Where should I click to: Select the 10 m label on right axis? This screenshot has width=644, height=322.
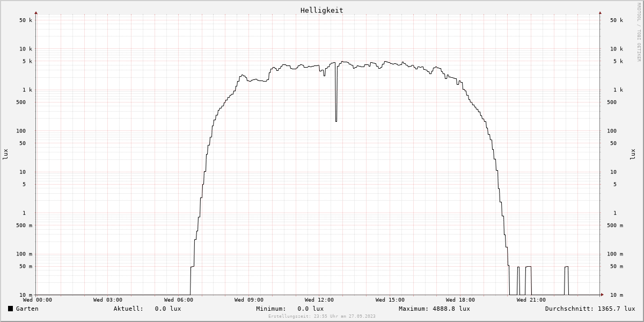click(617, 295)
